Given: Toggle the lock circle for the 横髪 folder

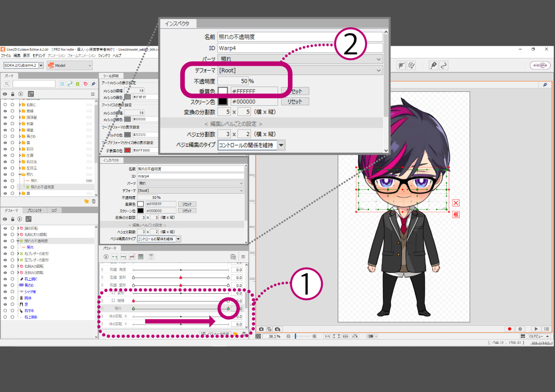Looking at the screenshot, I should 12,130.
